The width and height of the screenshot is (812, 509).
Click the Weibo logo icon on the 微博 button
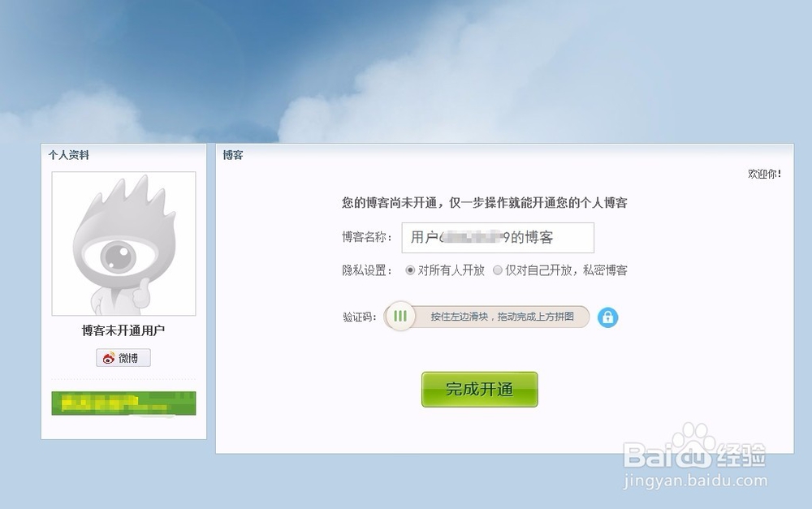108,358
